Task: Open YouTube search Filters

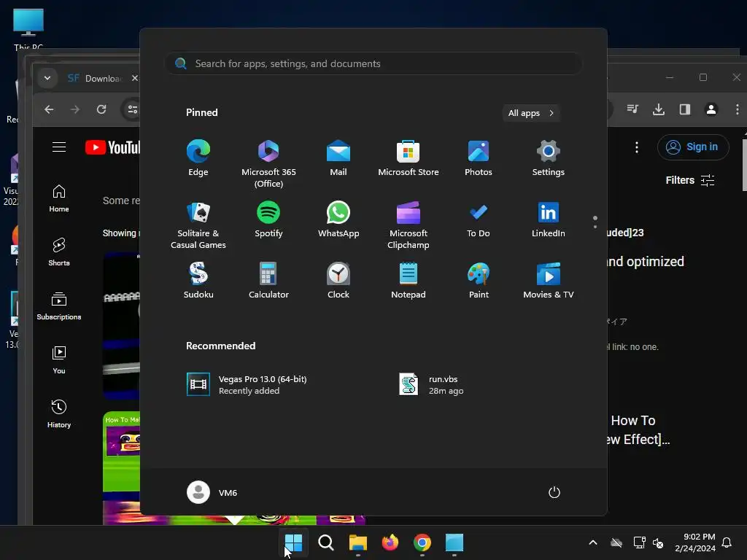Action: [x=690, y=180]
